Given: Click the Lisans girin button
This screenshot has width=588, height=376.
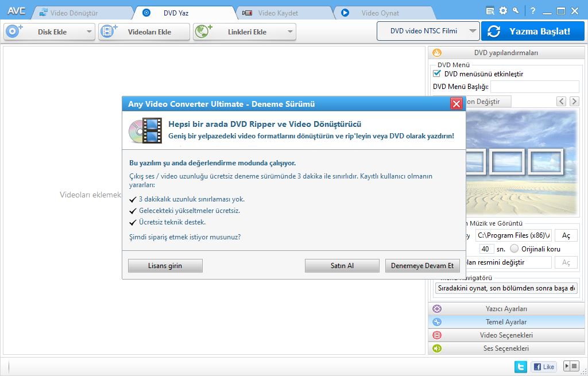Looking at the screenshot, I should (x=165, y=266).
